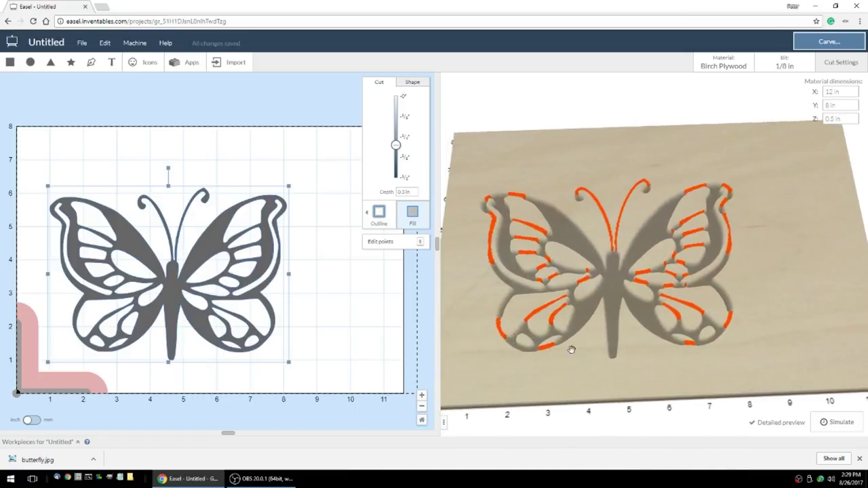Image resolution: width=868 pixels, height=488 pixels.
Task: Open the butterfly.jpg download item
Action: pos(38,460)
